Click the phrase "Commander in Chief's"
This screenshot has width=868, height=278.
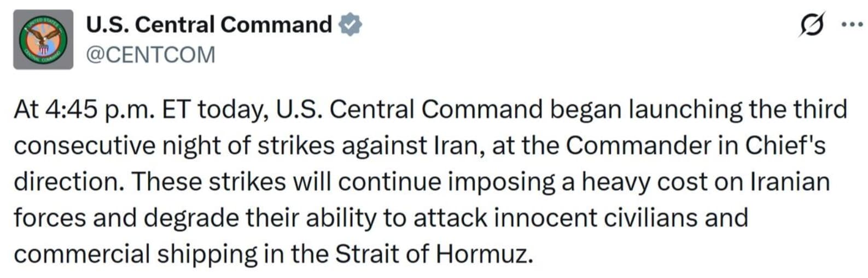point(696,145)
